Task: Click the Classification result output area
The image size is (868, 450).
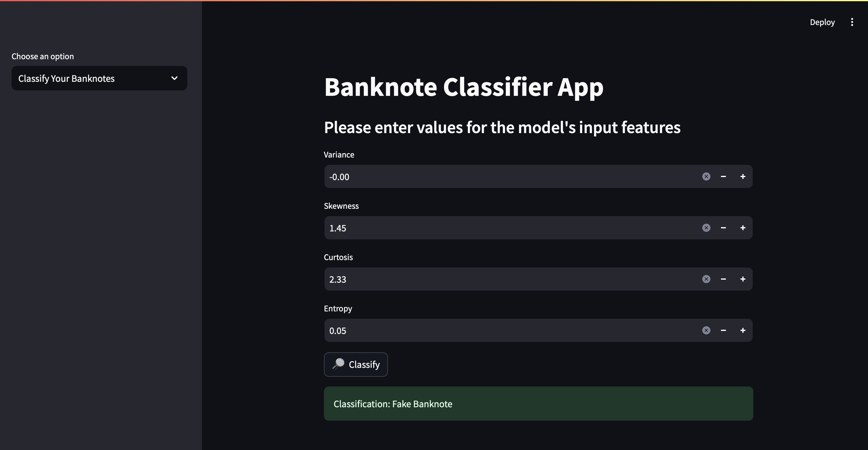Action: coord(537,403)
